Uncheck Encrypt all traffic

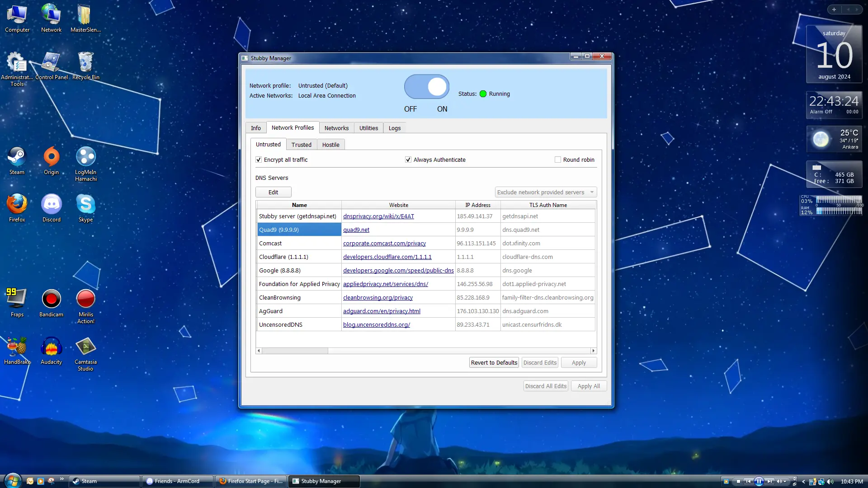259,160
